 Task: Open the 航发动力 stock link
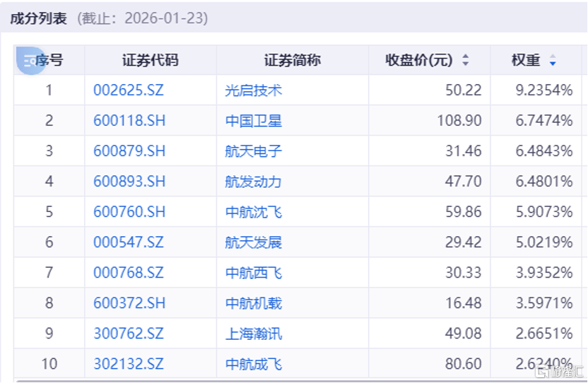click(x=254, y=182)
